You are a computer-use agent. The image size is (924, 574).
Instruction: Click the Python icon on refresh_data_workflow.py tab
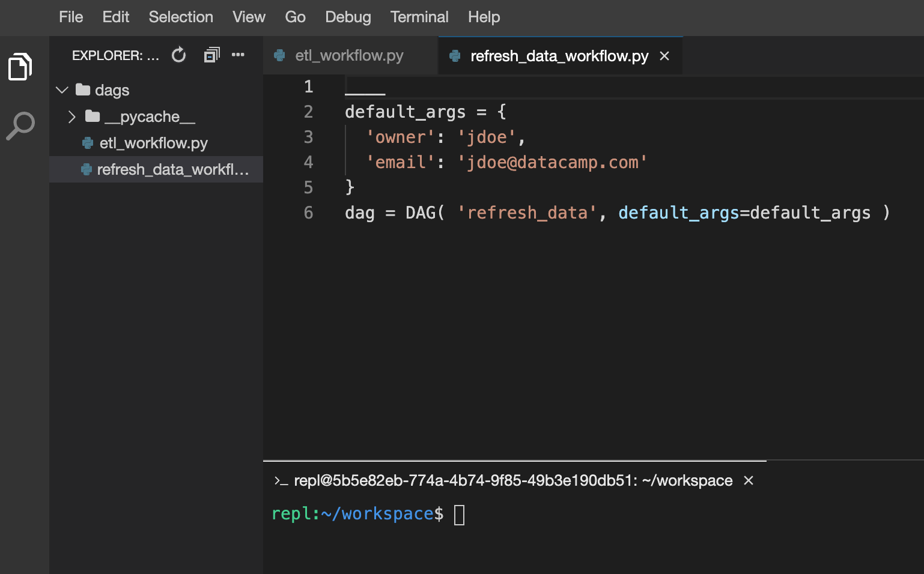(x=455, y=56)
